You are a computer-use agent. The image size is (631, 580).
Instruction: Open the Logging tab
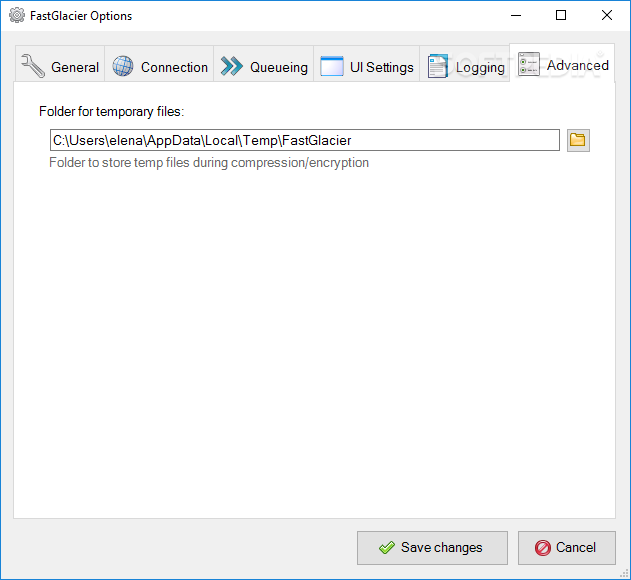pyautogui.click(x=465, y=65)
